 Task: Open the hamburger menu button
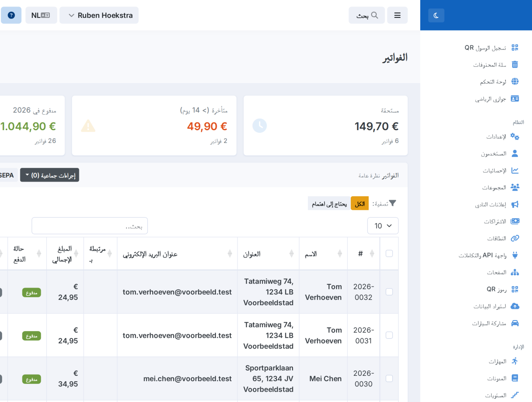(x=397, y=15)
